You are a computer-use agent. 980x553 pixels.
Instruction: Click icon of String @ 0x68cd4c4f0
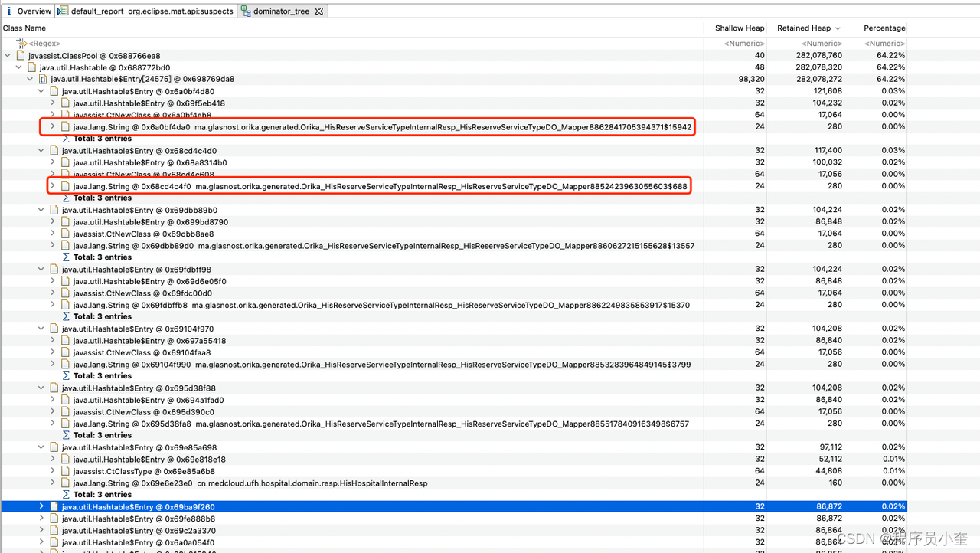65,186
